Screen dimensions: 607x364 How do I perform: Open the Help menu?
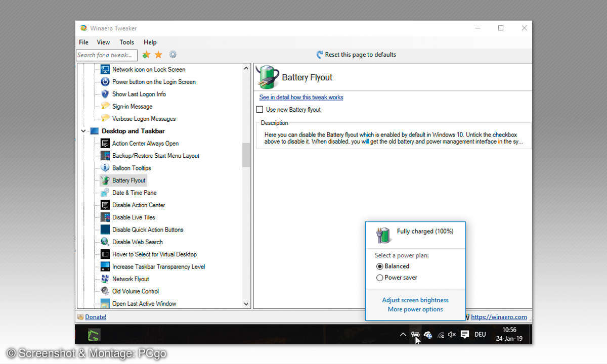150,42
